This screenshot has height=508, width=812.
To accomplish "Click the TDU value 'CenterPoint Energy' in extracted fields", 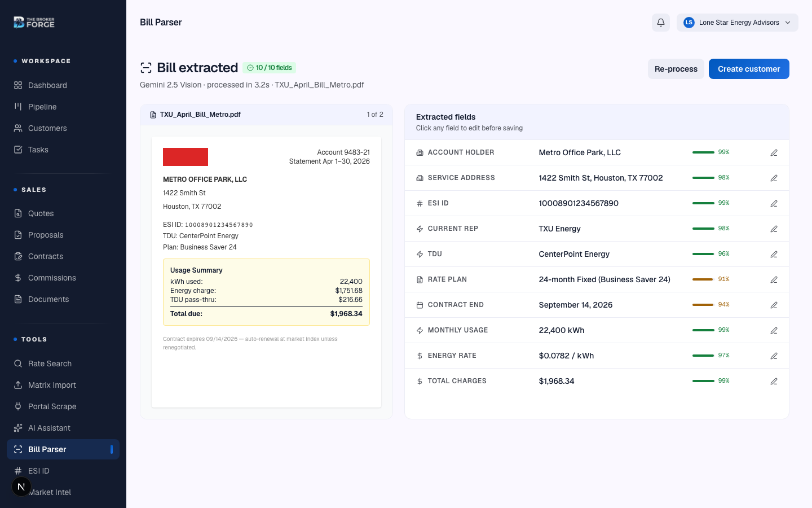I will (x=574, y=254).
